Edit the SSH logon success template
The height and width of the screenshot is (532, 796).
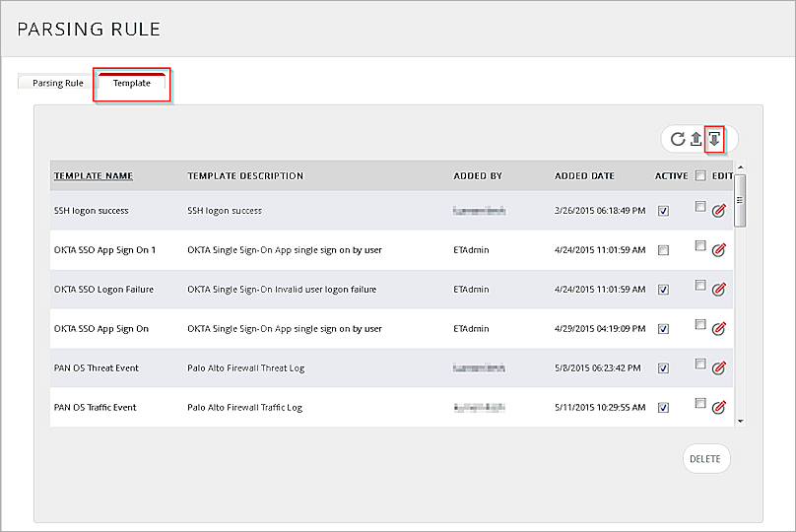pos(718,211)
